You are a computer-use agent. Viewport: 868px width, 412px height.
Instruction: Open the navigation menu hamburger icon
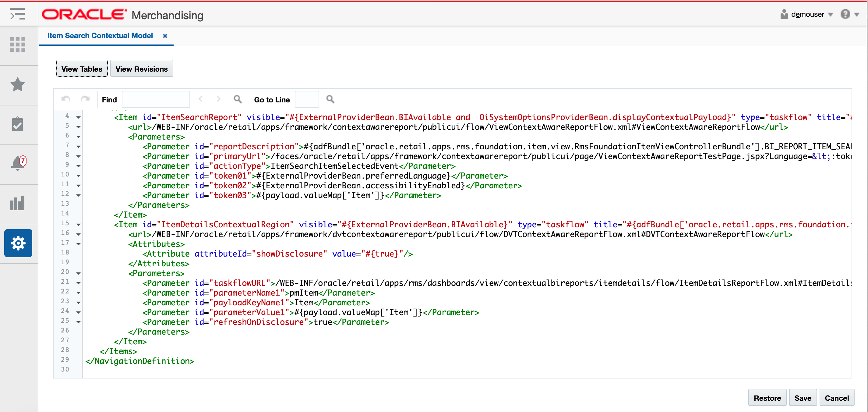18,14
